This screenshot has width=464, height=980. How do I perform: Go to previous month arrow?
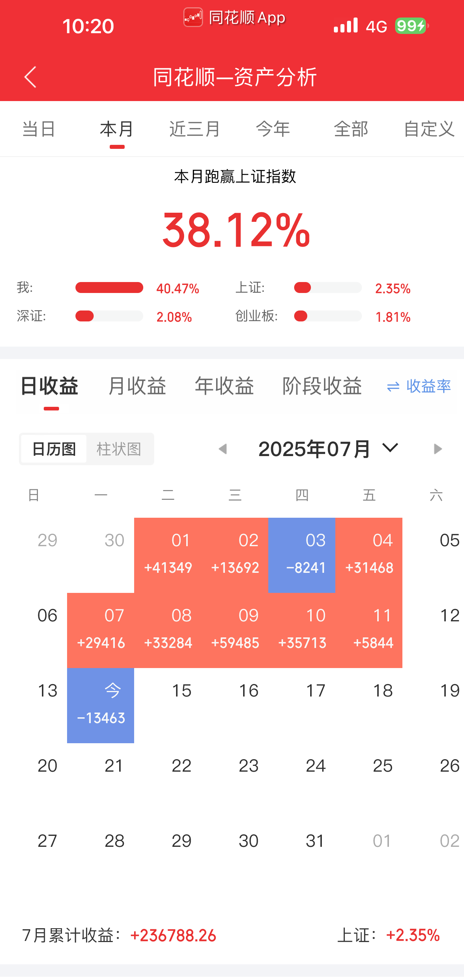tap(223, 449)
